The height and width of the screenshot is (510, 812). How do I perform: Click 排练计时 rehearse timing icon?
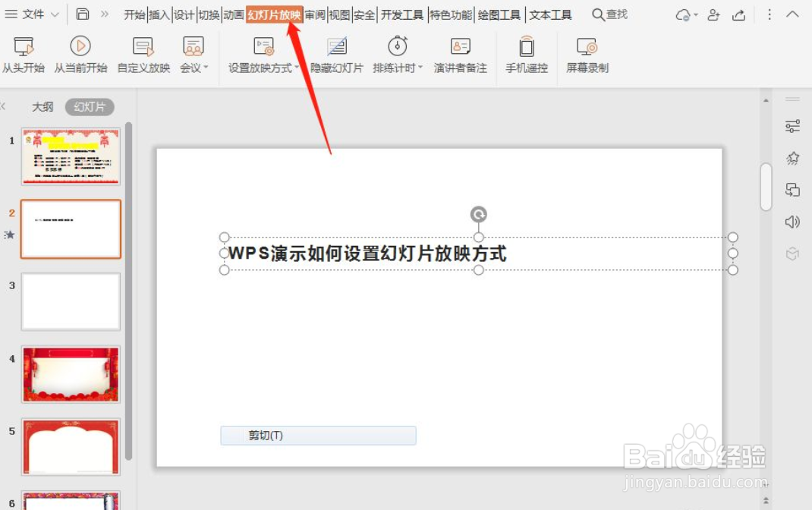pos(397,46)
